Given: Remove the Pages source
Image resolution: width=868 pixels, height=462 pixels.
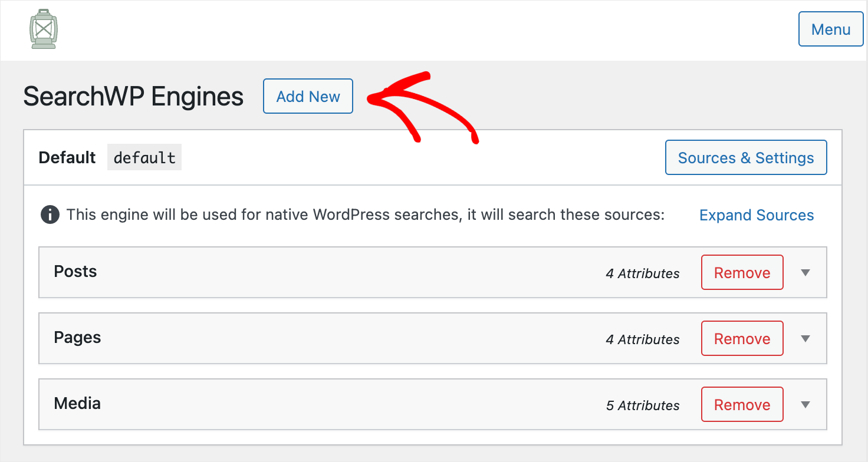Looking at the screenshot, I should [742, 338].
